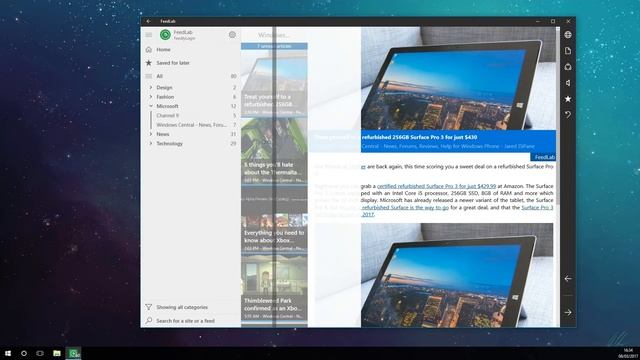Click the 'Surface Pro 3' link at line end
The height and width of the screenshot is (360, 640).
tap(537, 207)
